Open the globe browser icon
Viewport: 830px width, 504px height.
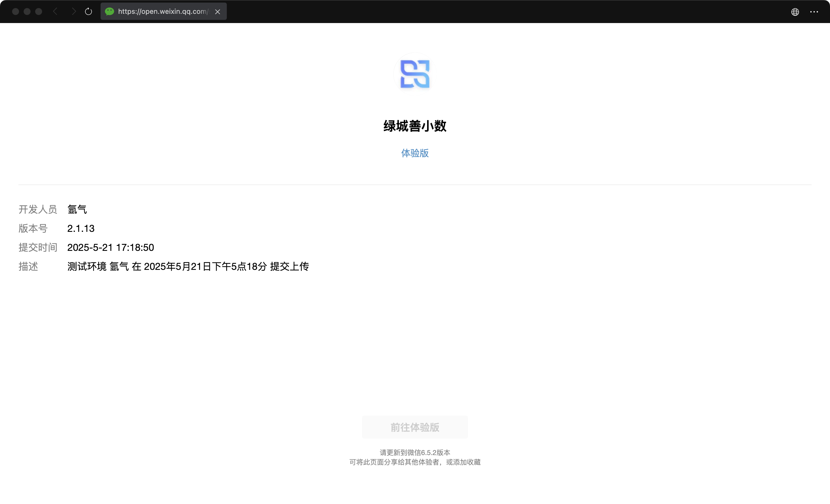point(795,12)
